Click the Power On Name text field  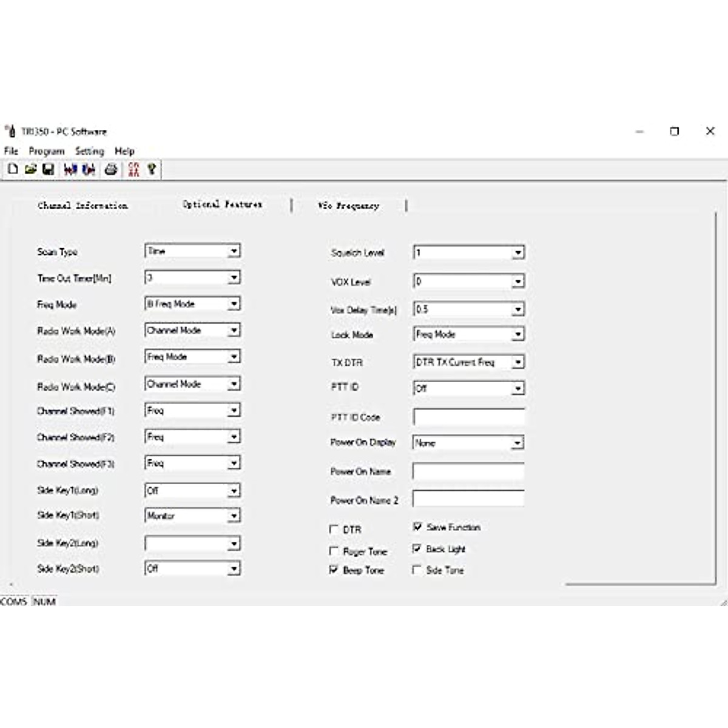[468, 471]
